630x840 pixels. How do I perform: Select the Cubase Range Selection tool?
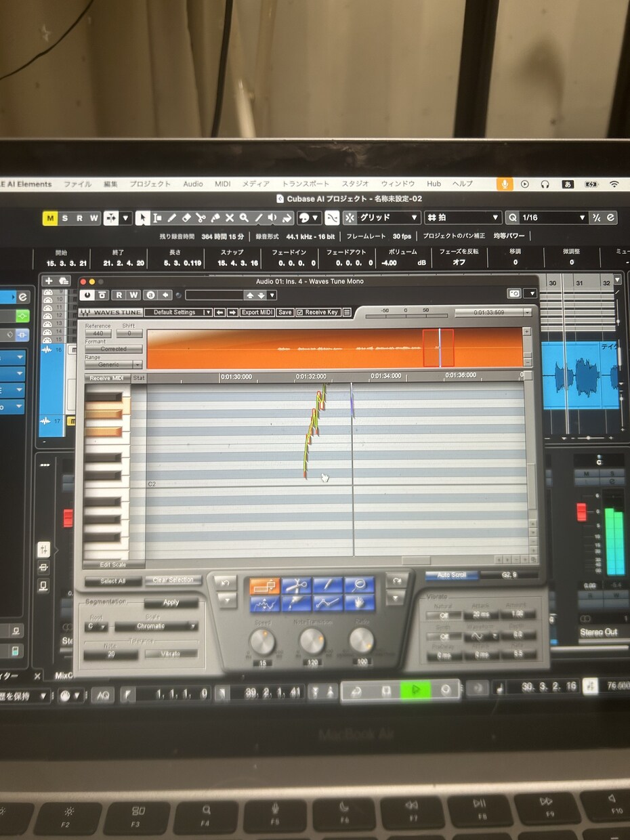[x=157, y=217]
